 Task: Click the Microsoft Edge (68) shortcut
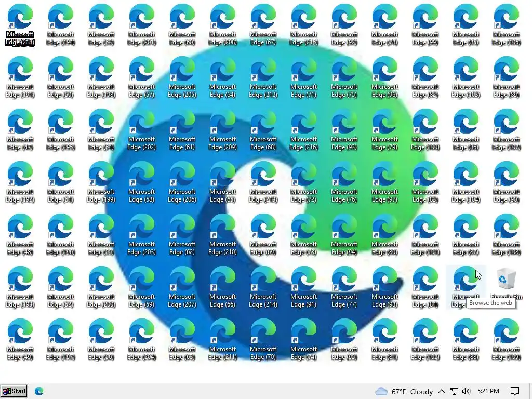pyautogui.click(x=263, y=129)
